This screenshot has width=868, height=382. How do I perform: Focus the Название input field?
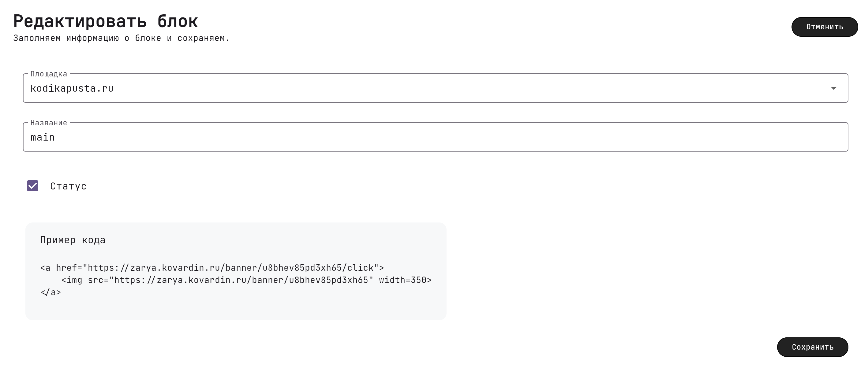(x=435, y=137)
